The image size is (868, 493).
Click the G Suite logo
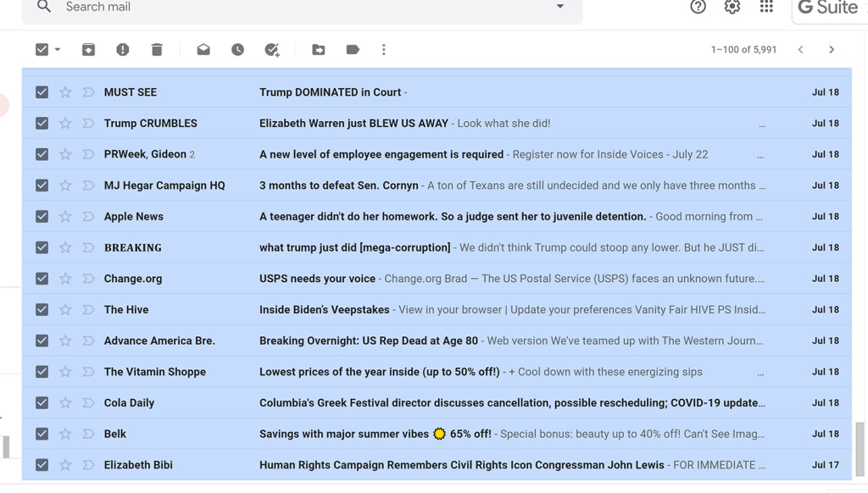click(x=829, y=8)
